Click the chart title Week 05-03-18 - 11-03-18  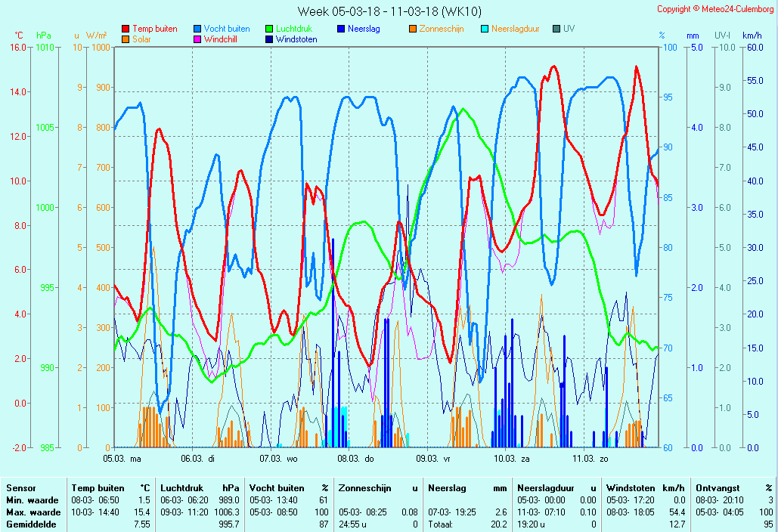point(389,11)
